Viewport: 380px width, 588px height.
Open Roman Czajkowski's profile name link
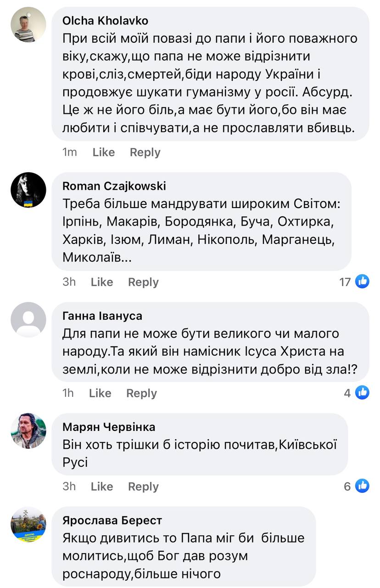(114, 186)
